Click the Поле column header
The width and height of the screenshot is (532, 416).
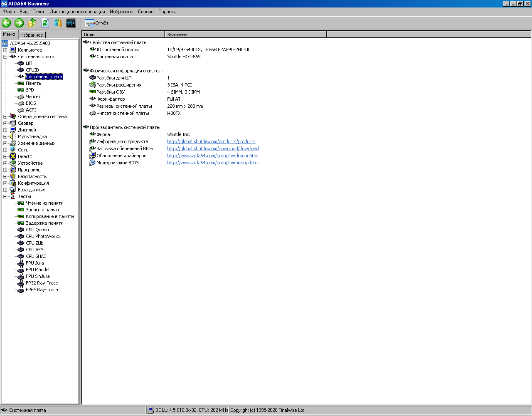pyautogui.click(x=123, y=35)
